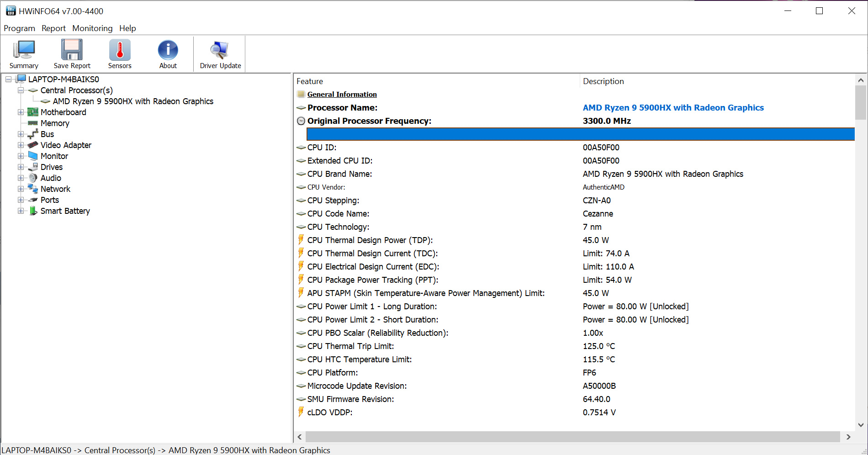This screenshot has height=455, width=868.
Task: Click the Ports connector icon
Action: click(x=33, y=200)
